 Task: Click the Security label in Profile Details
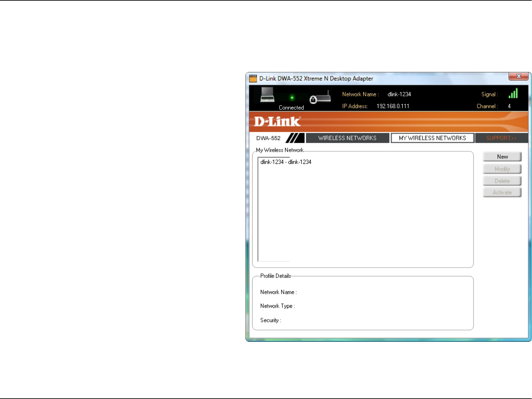[x=271, y=320]
